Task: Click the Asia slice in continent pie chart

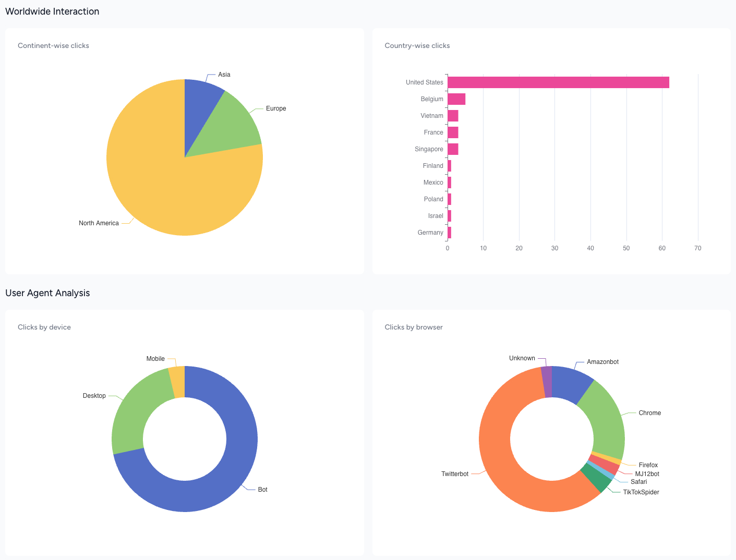Action: pos(201,104)
